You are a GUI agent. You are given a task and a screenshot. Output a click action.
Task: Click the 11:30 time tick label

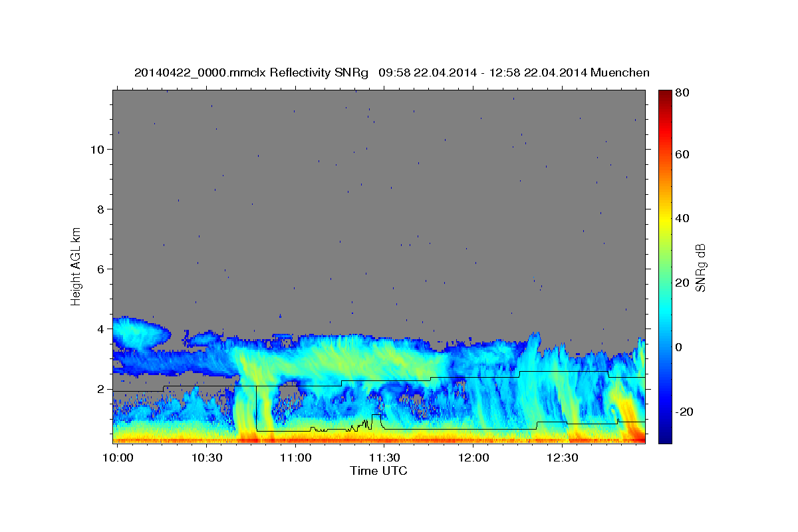384,458
